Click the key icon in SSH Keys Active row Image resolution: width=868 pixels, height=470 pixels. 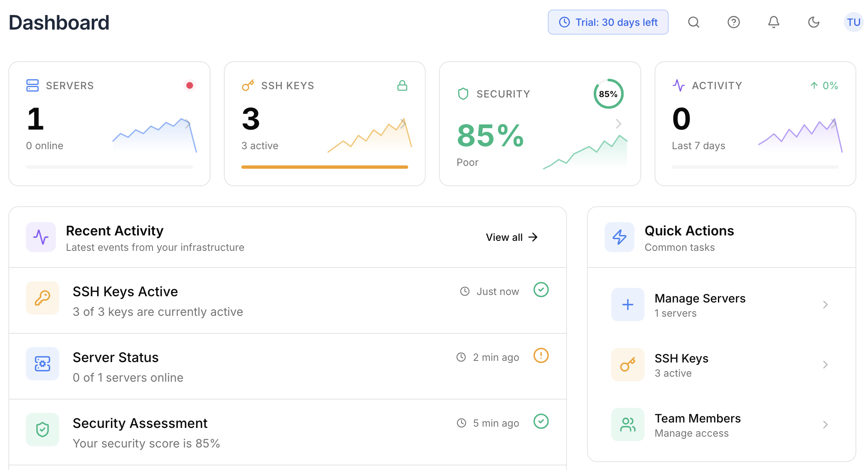click(x=43, y=298)
